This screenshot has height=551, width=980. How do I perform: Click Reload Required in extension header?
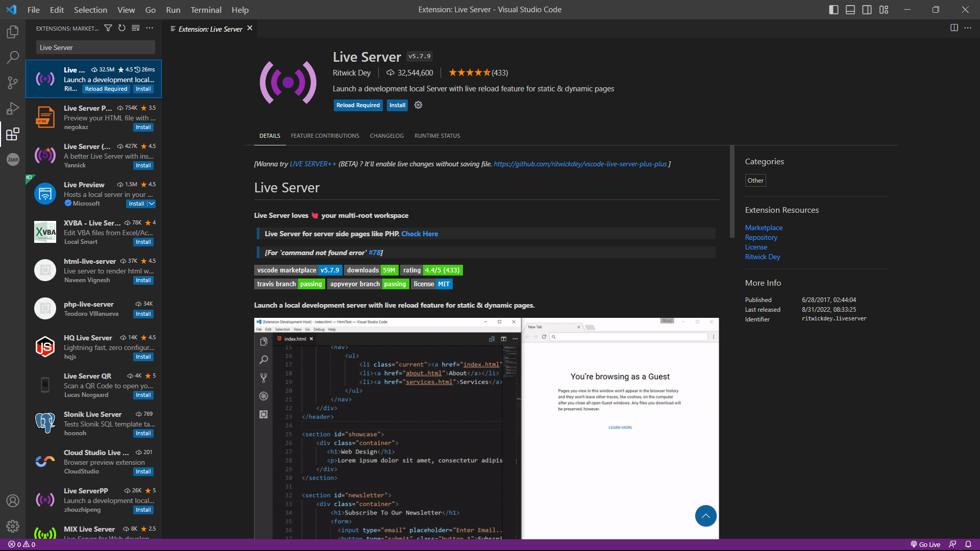(x=358, y=105)
